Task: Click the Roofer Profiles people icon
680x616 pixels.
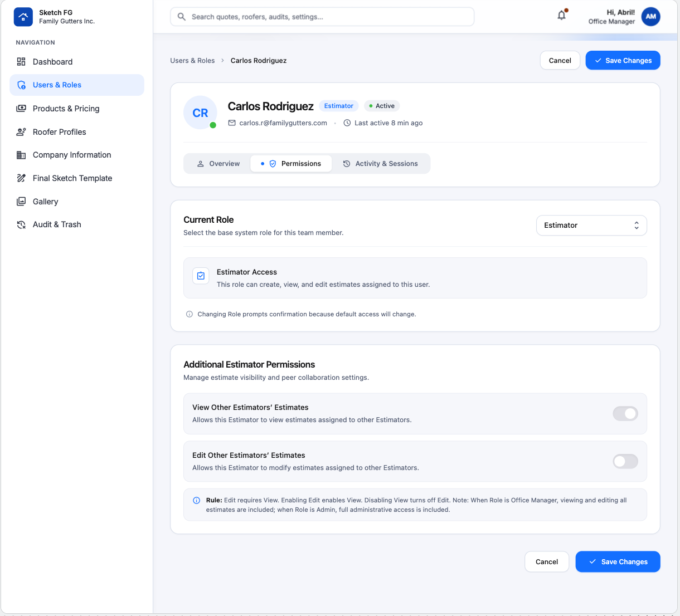Action: tap(21, 132)
